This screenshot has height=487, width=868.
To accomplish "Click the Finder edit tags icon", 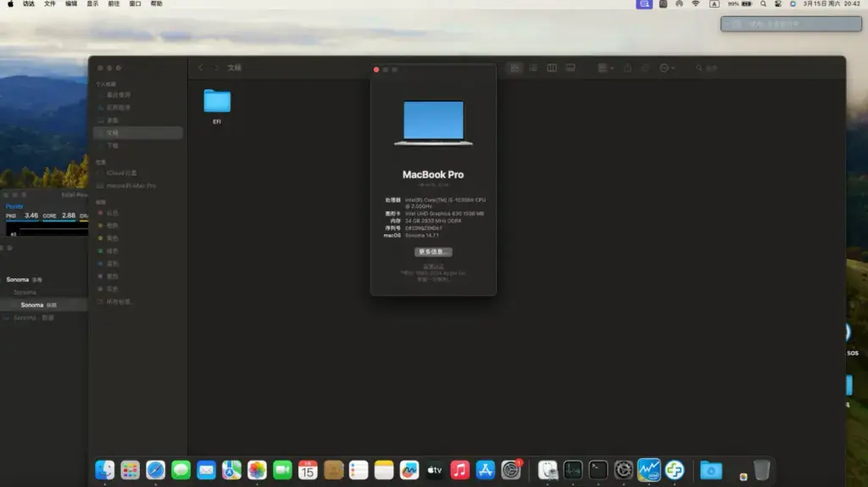I will pos(645,68).
